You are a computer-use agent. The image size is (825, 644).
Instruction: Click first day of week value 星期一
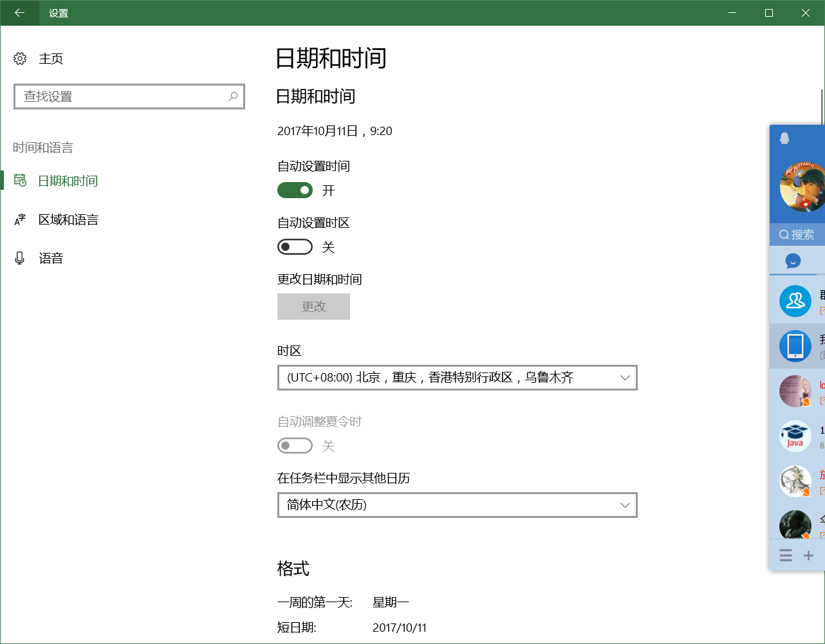pyautogui.click(x=391, y=602)
